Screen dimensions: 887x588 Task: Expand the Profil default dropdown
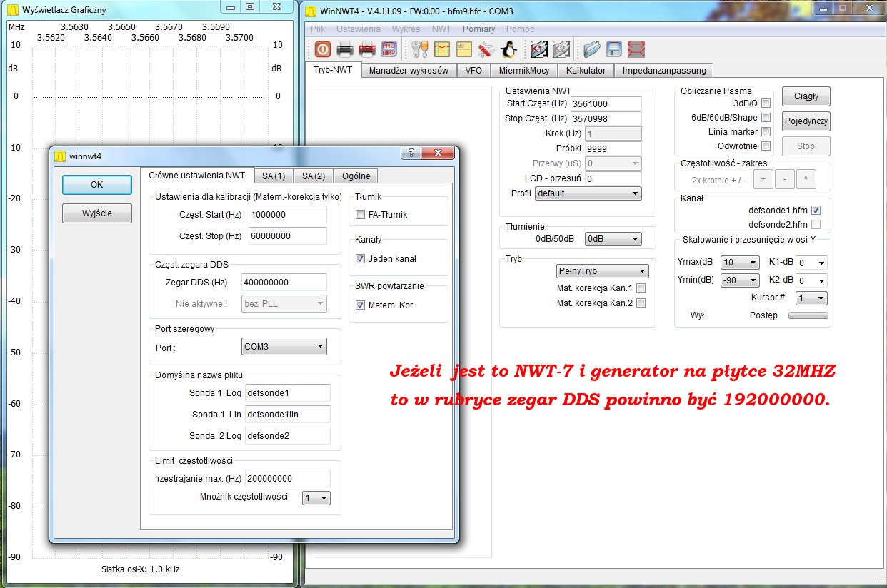[x=588, y=193]
